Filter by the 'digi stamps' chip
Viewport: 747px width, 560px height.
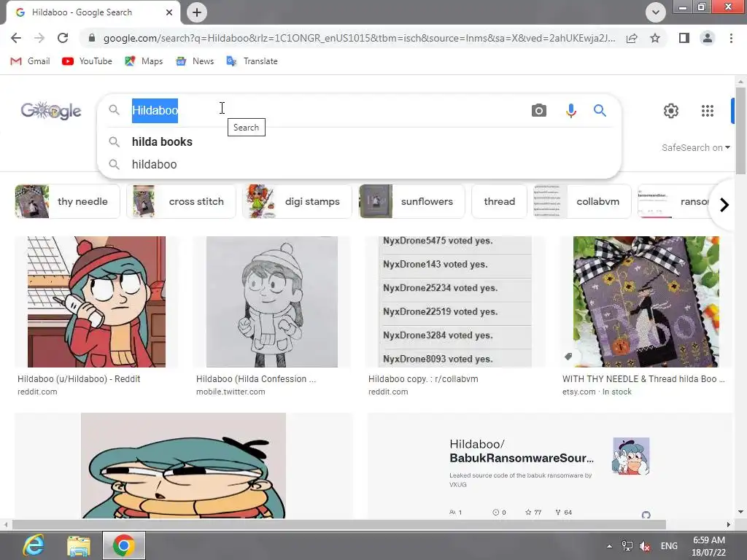coord(298,201)
